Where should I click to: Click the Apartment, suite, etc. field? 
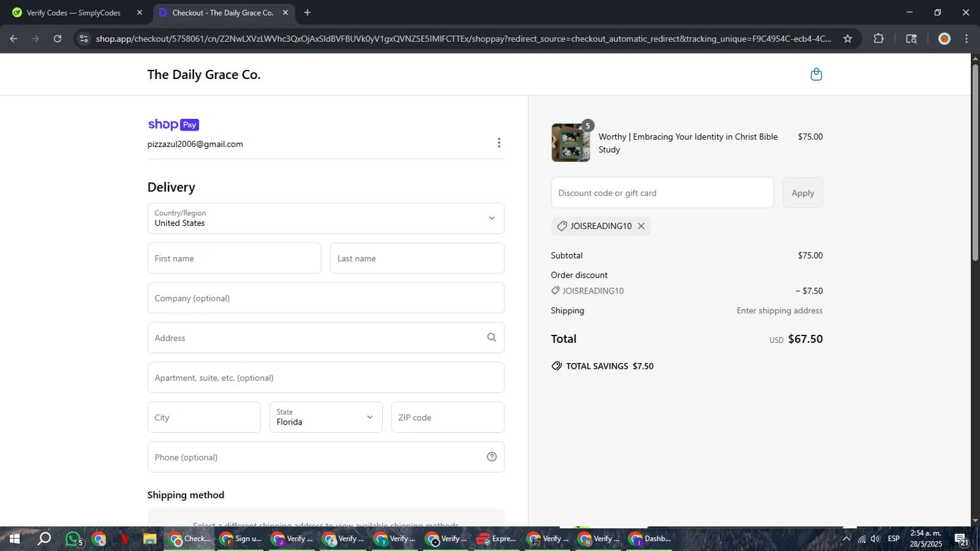[x=326, y=377]
